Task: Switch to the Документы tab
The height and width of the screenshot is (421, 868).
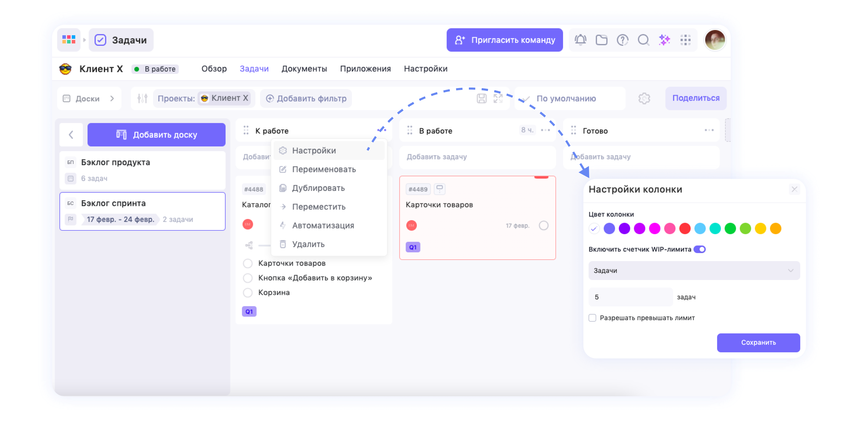Action: point(304,69)
